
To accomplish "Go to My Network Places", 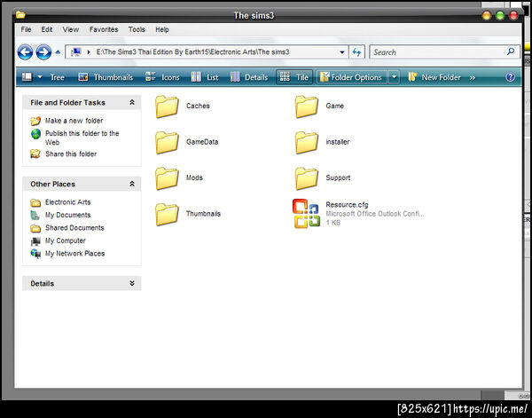I will coord(75,254).
